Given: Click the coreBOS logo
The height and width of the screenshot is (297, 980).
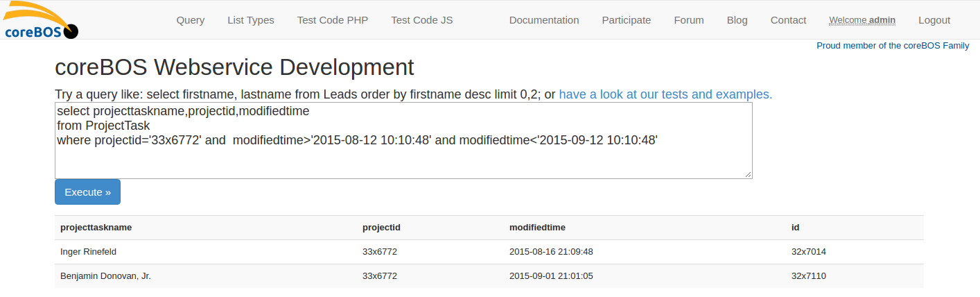Looking at the screenshot, I should pos(40,20).
